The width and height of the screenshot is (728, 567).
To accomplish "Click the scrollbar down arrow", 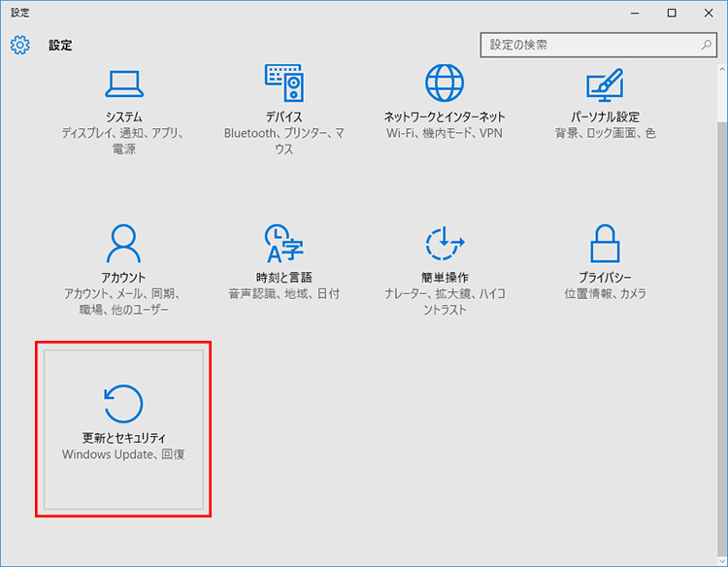I will coord(720,558).
